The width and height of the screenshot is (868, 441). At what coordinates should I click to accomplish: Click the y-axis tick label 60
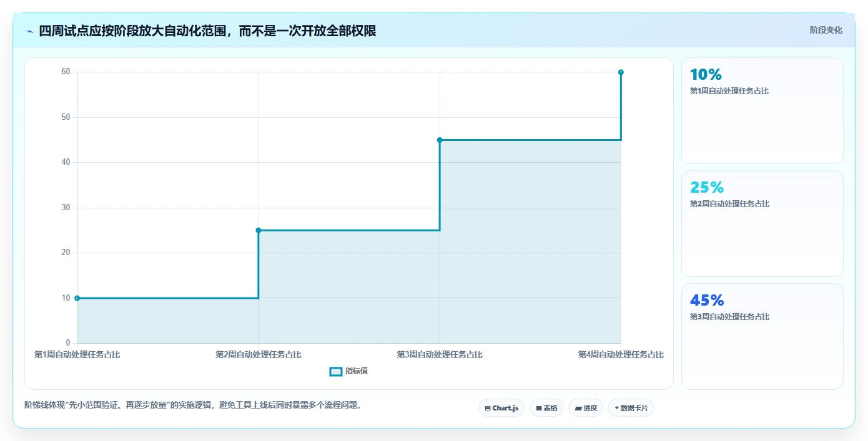point(66,72)
